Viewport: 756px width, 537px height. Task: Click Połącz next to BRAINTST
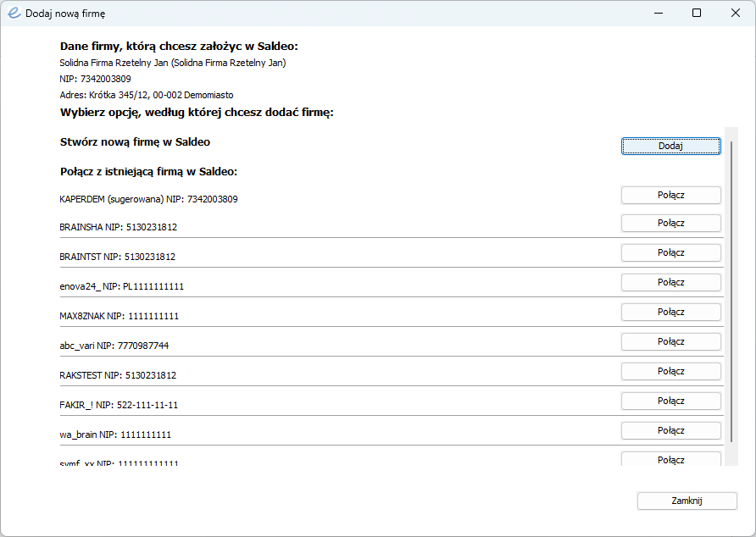click(x=670, y=252)
